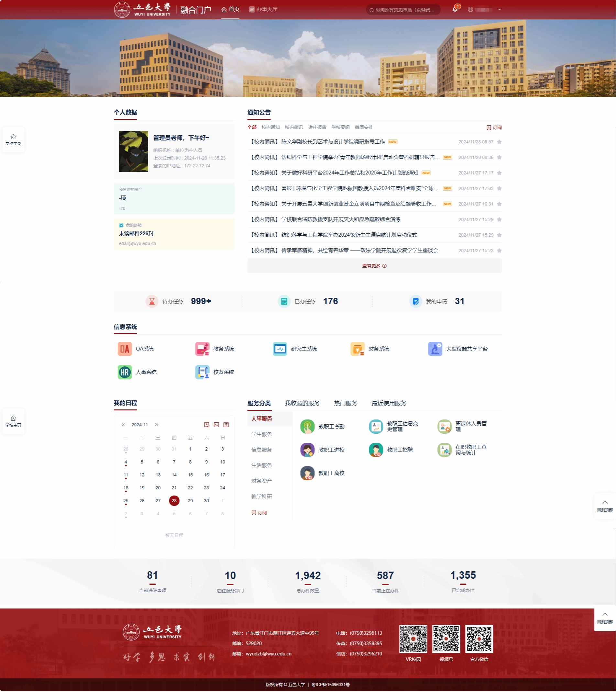Go to next month in calendar
Image resolution: width=616 pixels, height=692 pixels.
coord(157,424)
